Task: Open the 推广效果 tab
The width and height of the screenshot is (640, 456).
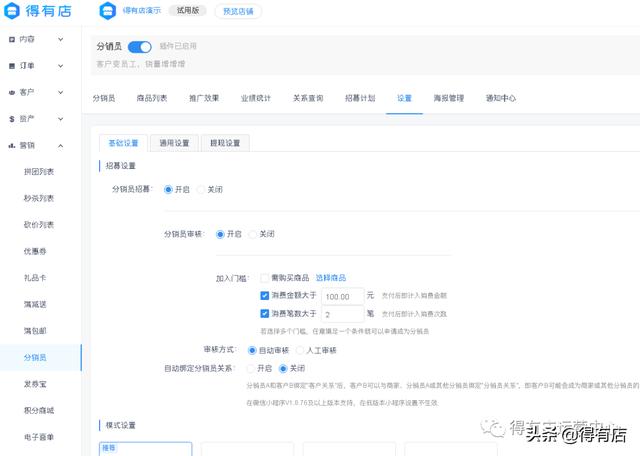Action: point(204,98)
